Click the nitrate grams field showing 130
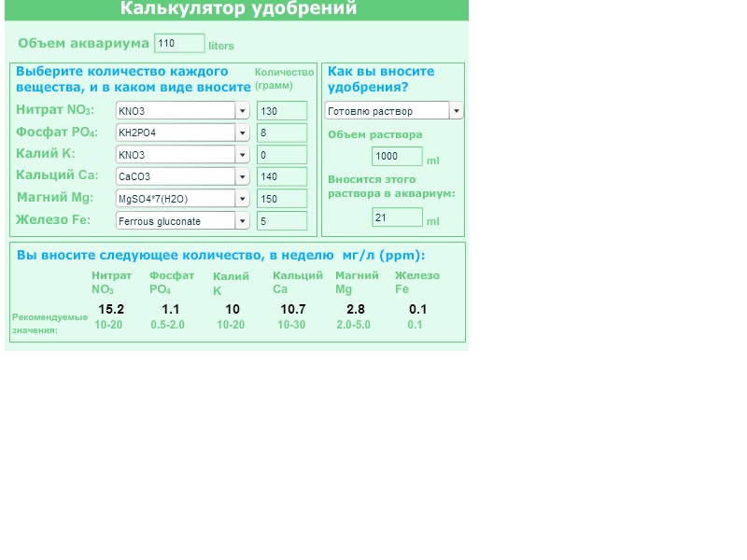Image resolution: width=747 pixels, height=560 pixels. pos(281,110)
